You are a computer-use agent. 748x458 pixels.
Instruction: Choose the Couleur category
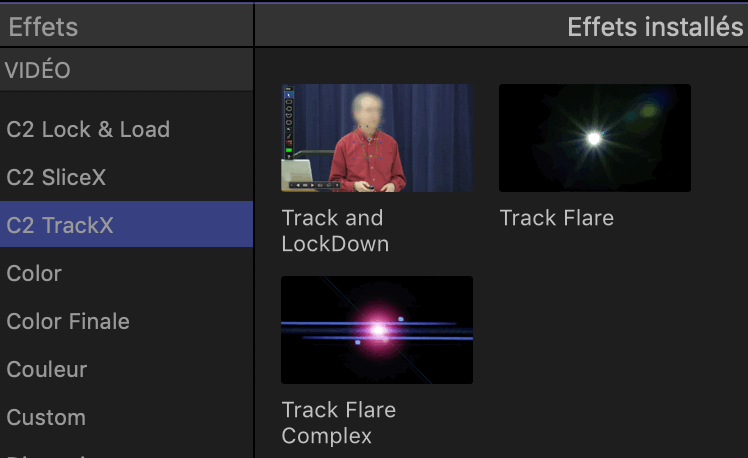point(126,369)
